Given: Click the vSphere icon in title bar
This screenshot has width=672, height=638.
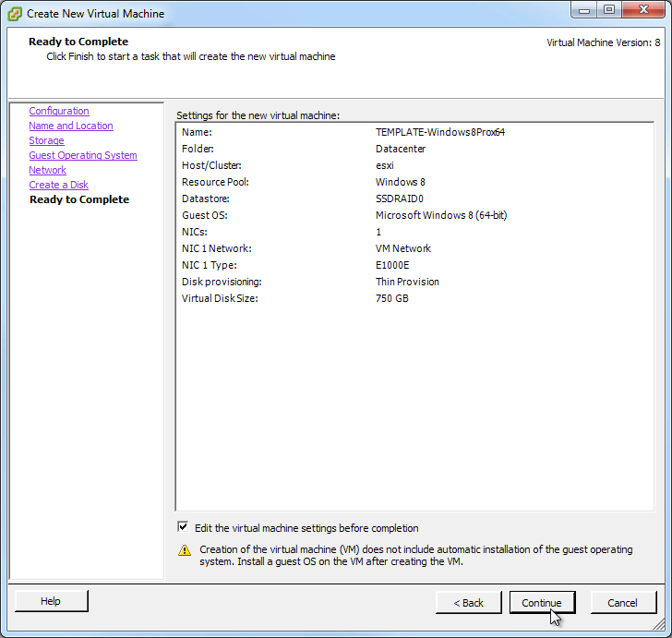Looking at the screenshot, I should [x=15, y=14].
